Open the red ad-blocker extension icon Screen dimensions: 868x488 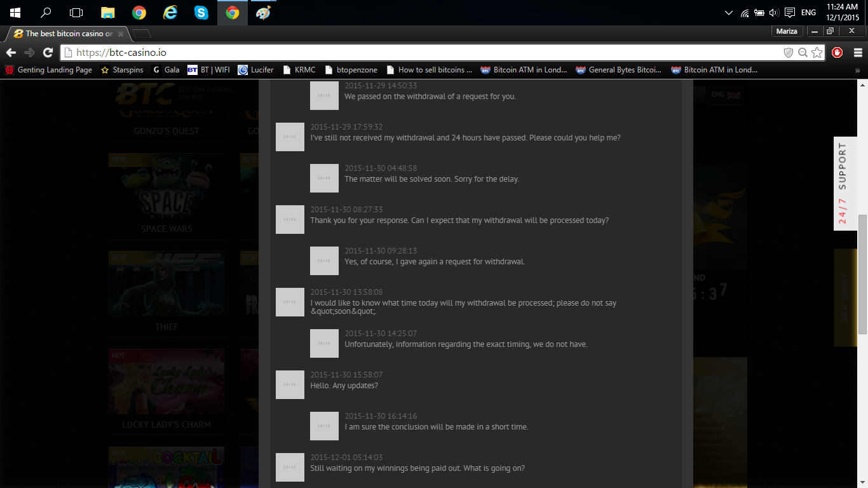[837, 53]
